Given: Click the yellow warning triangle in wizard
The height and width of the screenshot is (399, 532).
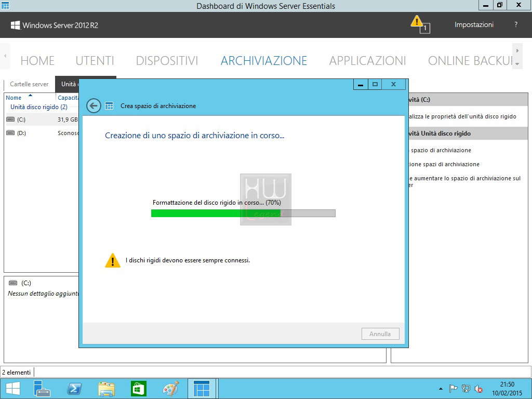Looking at the screenshot, I should [113, 261].
